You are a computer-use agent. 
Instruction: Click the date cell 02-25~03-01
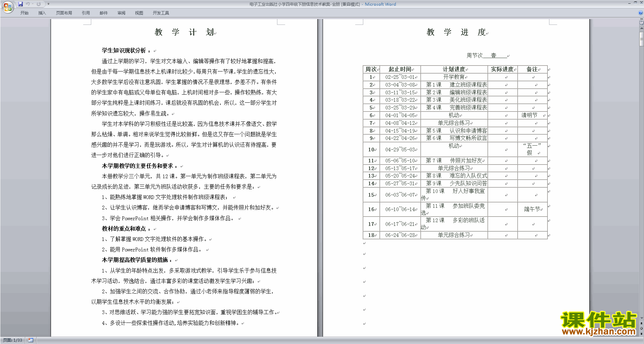pos(400,77)
